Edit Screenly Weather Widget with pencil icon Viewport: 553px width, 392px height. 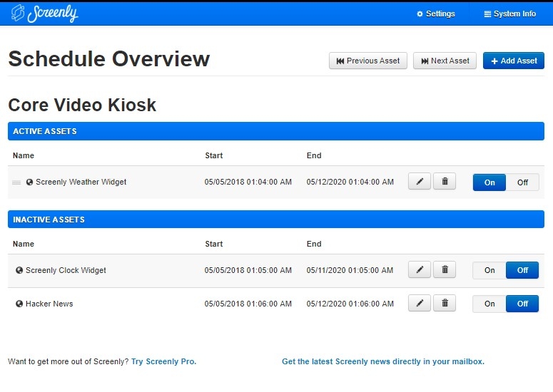[x=420, y=181]
